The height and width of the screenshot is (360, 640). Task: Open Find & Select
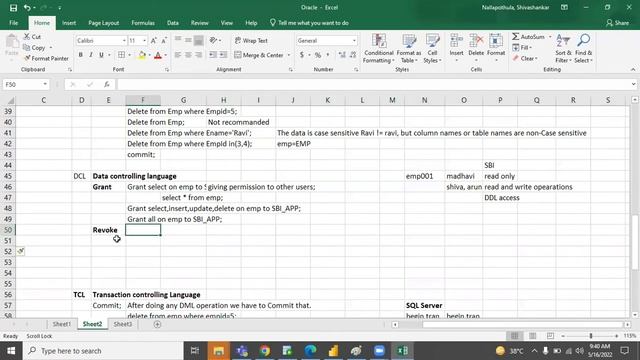tap(583, 49)
